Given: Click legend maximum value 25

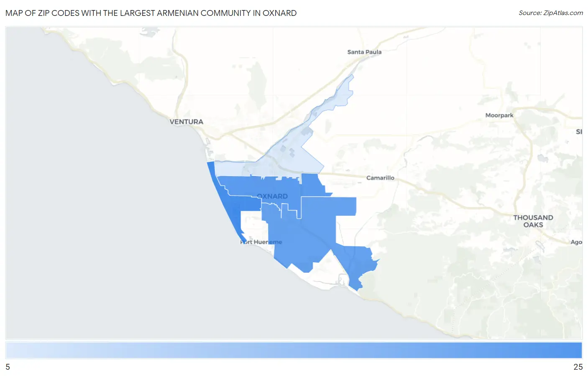Looking at the screenshot, I should pyautogui.click(x=578, y=367).
